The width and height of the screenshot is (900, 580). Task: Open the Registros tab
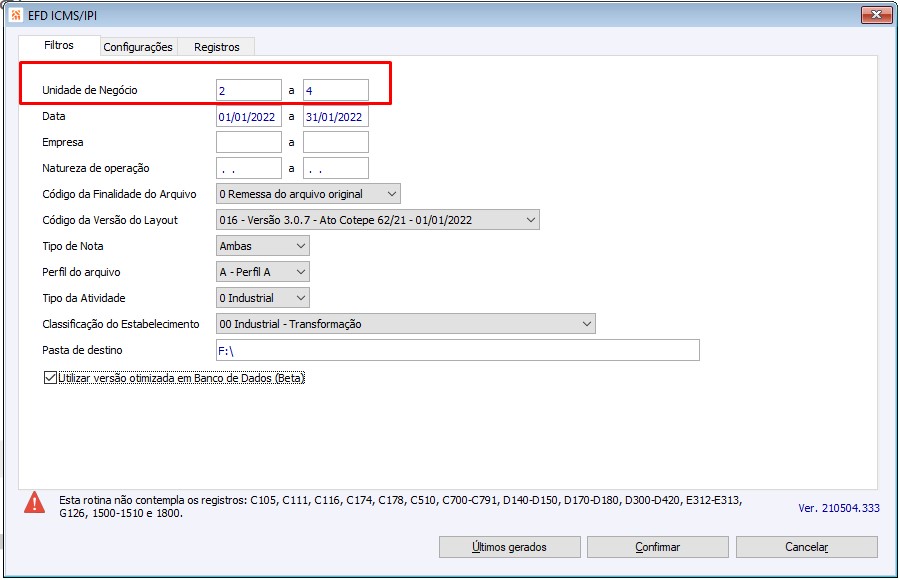(x=216, y=47)
